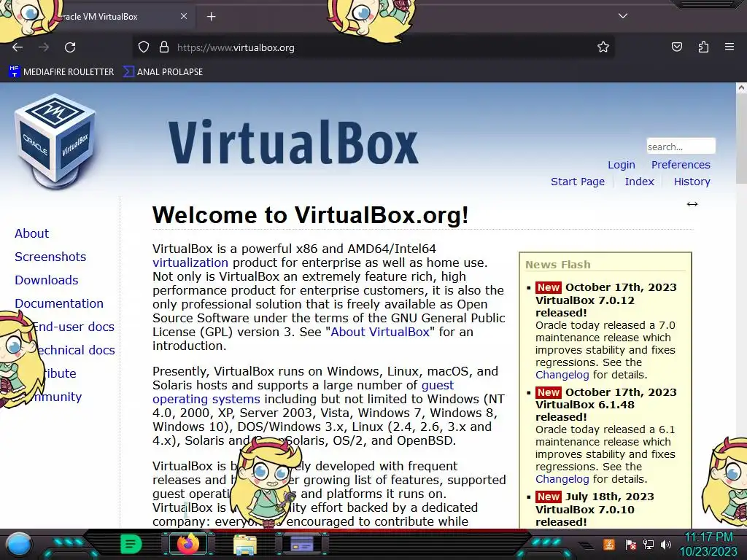Screen dimensions: 747x560
Task: Click the Welcome to VirtualBox.org! heading
Action: (311, 215)
